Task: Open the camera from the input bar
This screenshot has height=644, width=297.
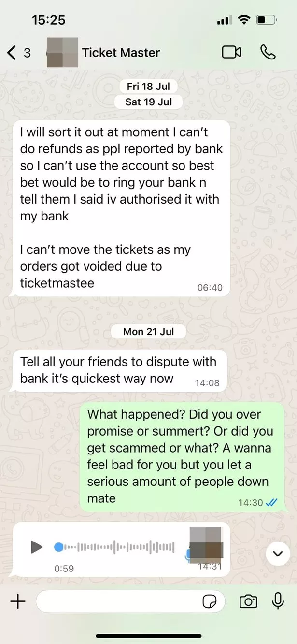Action: [248, 601]
